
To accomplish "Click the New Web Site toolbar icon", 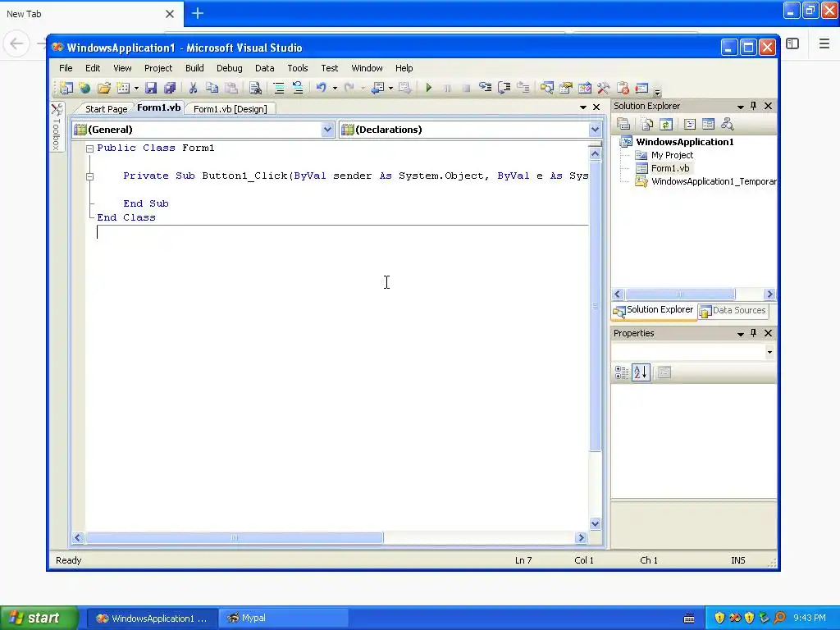I will click(x=84, y=88).
